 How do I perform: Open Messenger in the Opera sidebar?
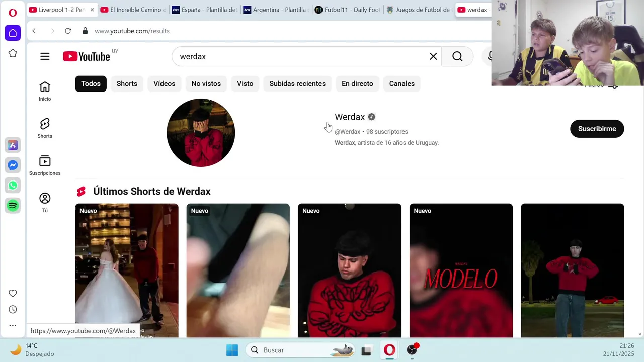point(13,165)
